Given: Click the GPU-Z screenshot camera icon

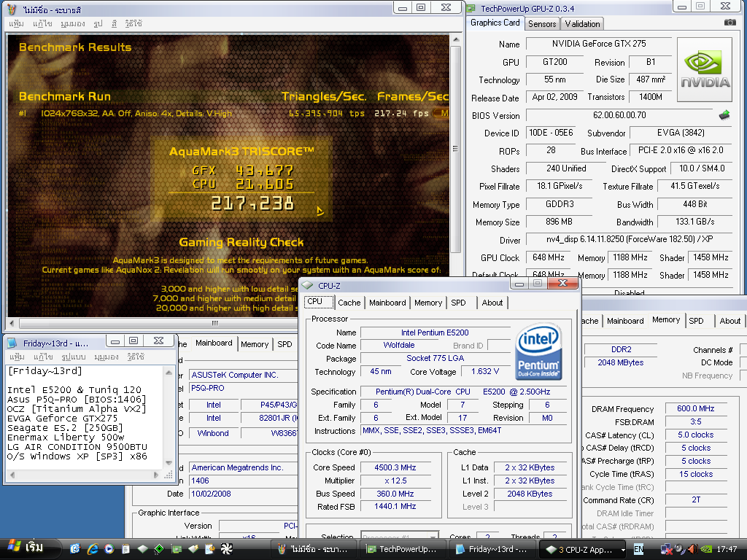Looking at the screenshot, I should pos(729,23).
